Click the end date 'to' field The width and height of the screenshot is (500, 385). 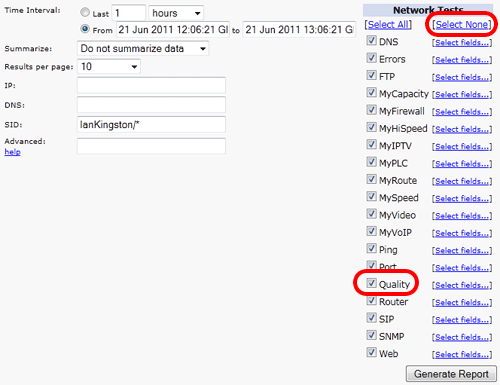pos(299,30)
